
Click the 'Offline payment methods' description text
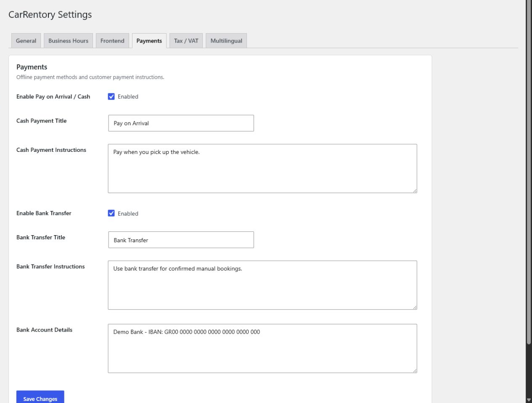pos(90,77)
